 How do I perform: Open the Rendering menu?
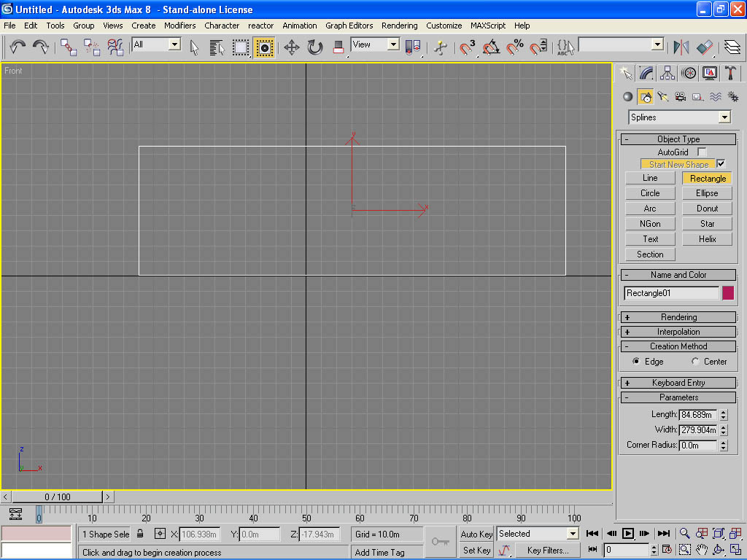click(399, 26)
